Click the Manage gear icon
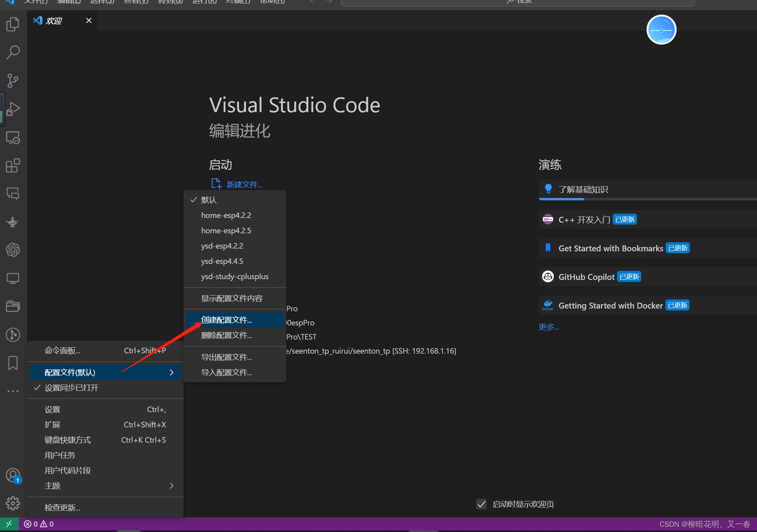757x532 pixels. [x=13, y=503]
